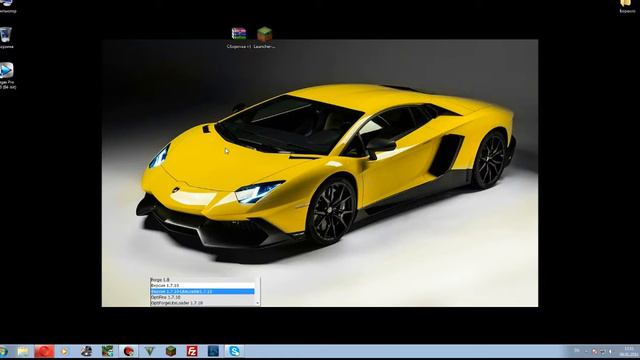Open the dark blue app in the taskbar
Viewport: 640px width, 360px height.
tap(213, 351)
